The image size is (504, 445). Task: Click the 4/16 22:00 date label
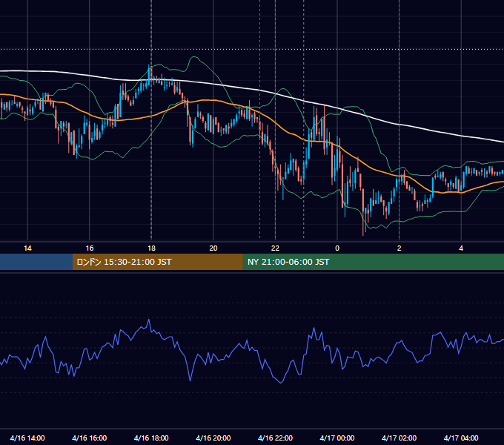(275, 438)
